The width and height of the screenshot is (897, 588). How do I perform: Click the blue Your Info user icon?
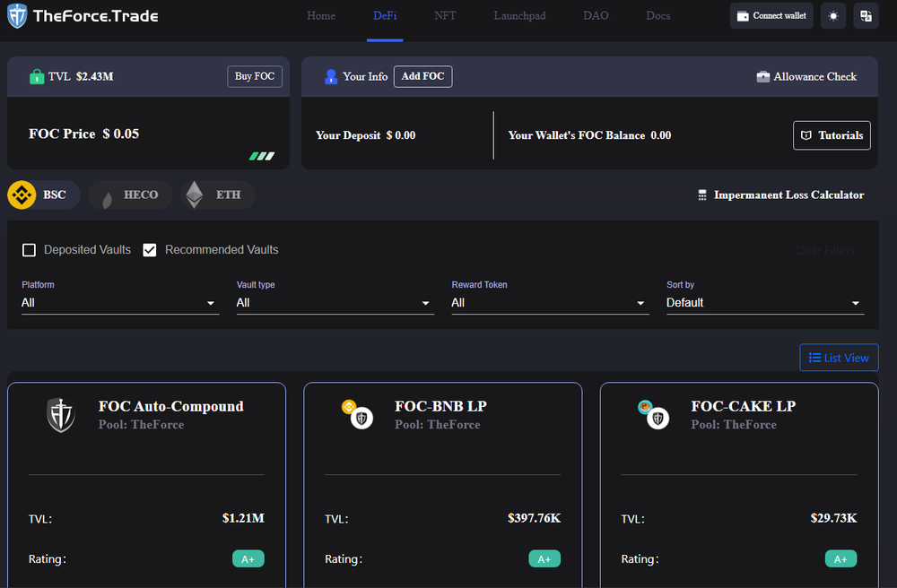click(331, 76)
